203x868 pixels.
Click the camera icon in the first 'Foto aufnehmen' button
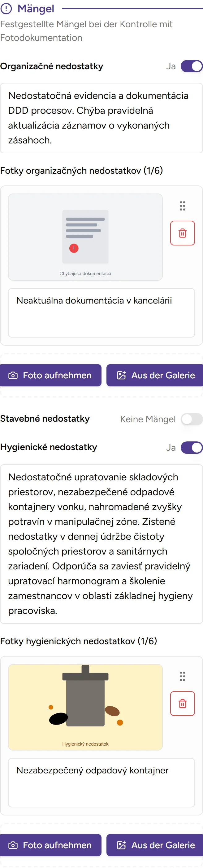(x=13, y=375)
